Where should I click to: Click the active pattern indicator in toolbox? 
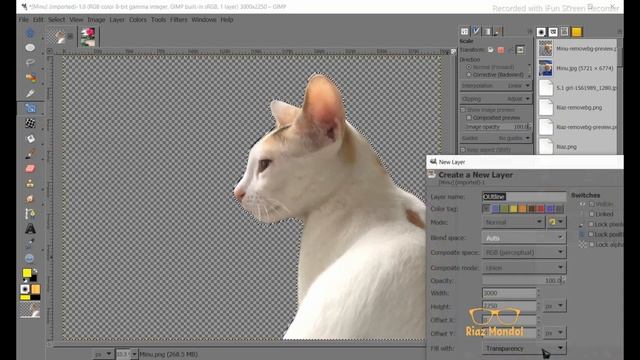click(x=36, y=289)
